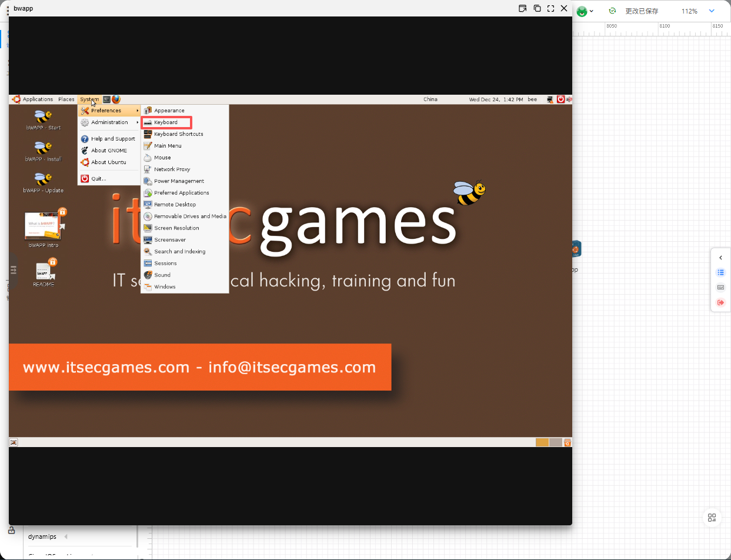Screen dimensions: 731x560
Task: Open the Places menu
Action: point(66,99)
